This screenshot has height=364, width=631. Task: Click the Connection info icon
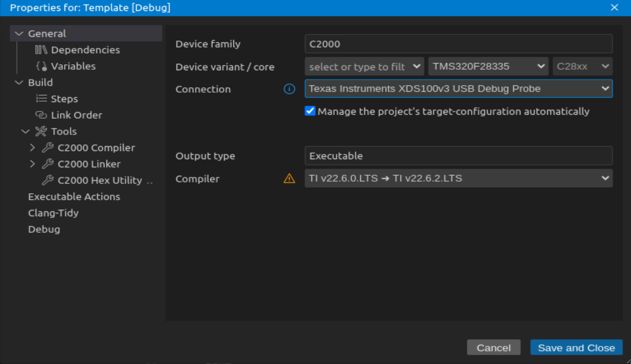click(x=289, y=89)
